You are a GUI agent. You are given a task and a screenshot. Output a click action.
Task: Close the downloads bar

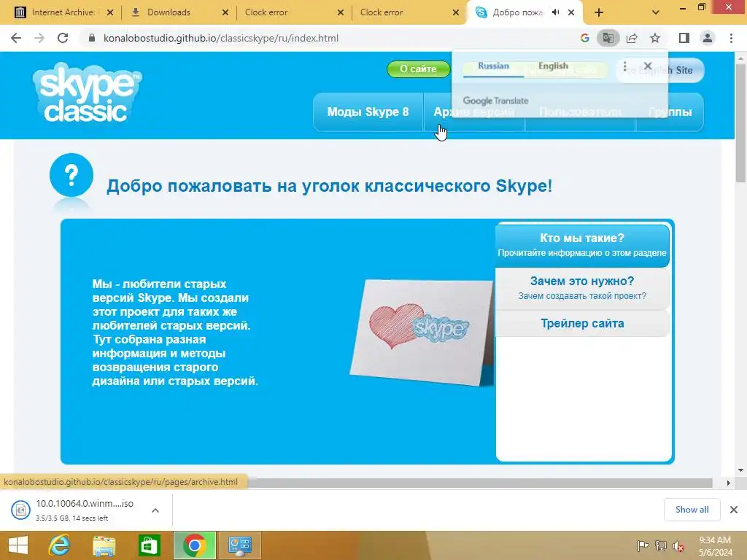734,510
